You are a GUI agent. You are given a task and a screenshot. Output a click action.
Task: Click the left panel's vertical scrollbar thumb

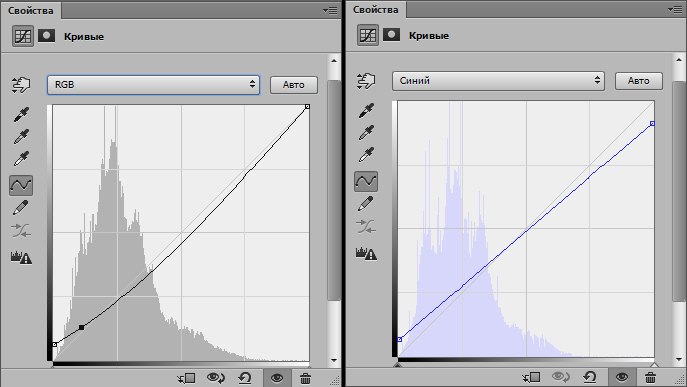pos(334,190)
